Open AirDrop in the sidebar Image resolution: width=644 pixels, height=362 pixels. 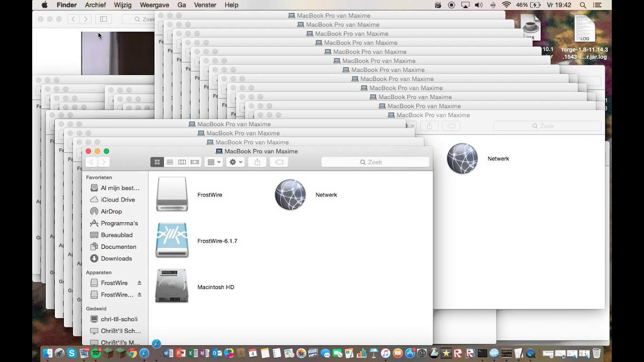click(111, 212)
